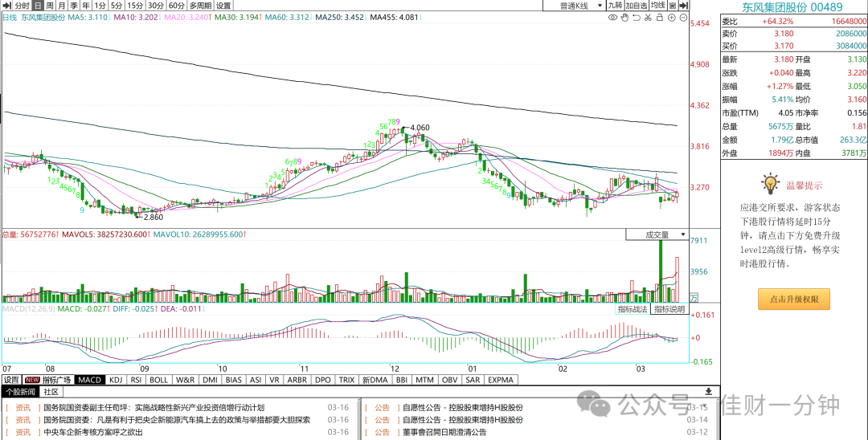The image size is (868, 440).
Task: Open the 普通K线 chart type dropdown
Action: [574, 6]
